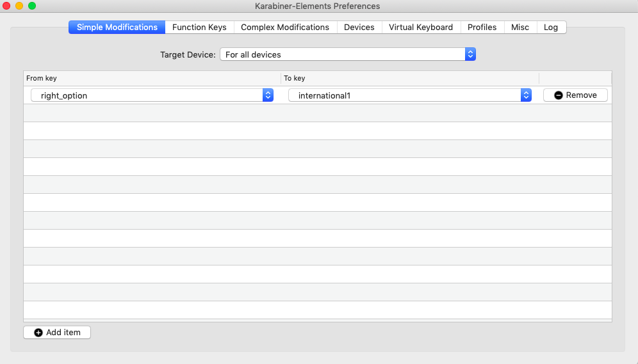
Task: Click the green full-screen window button
Action: [32, 6]
